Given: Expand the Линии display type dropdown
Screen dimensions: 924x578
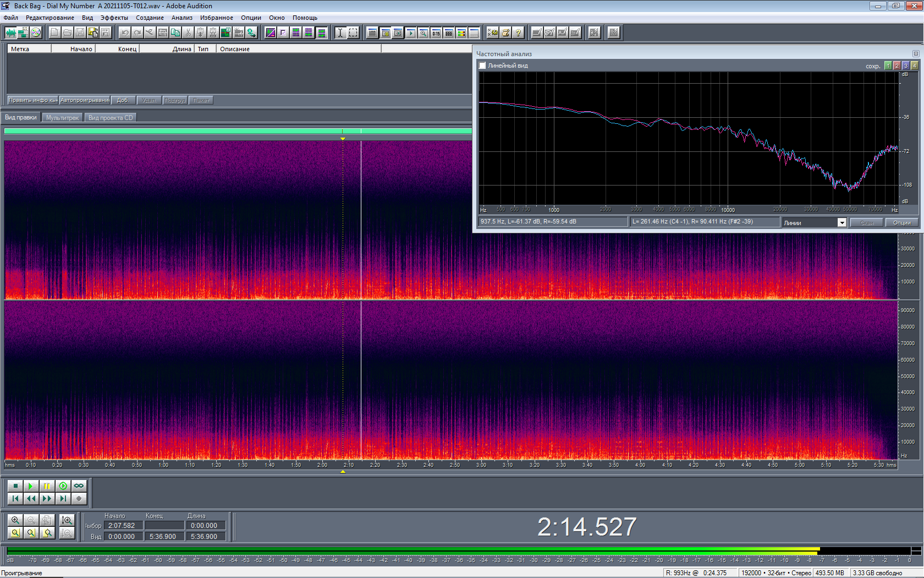Looking at the screenshot, I should coord(842,222).
